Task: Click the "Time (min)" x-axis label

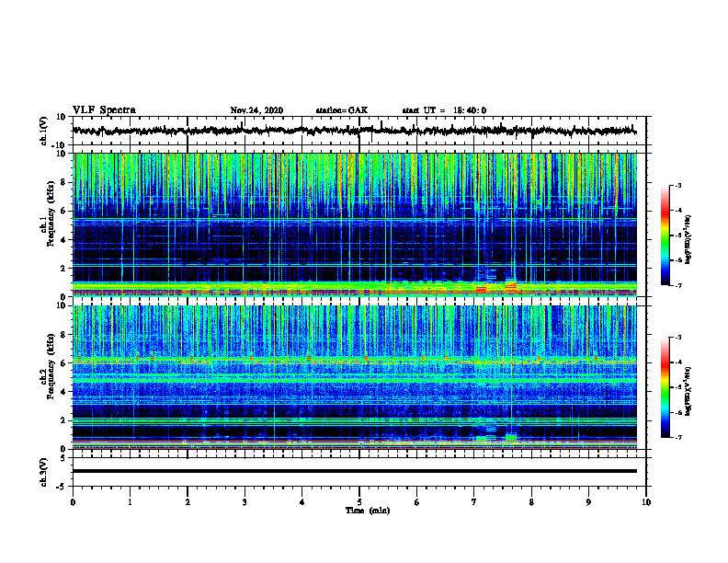Action: click(368, 511)
